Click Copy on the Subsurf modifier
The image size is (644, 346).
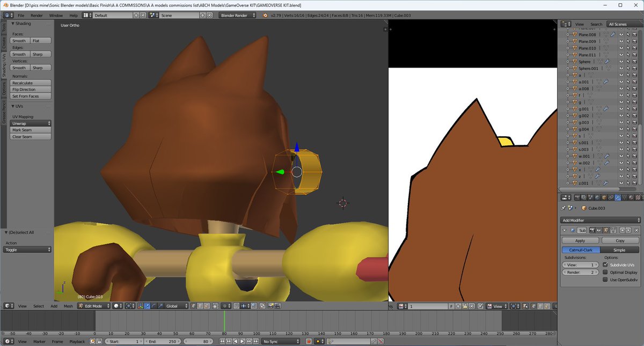(620, 240)
